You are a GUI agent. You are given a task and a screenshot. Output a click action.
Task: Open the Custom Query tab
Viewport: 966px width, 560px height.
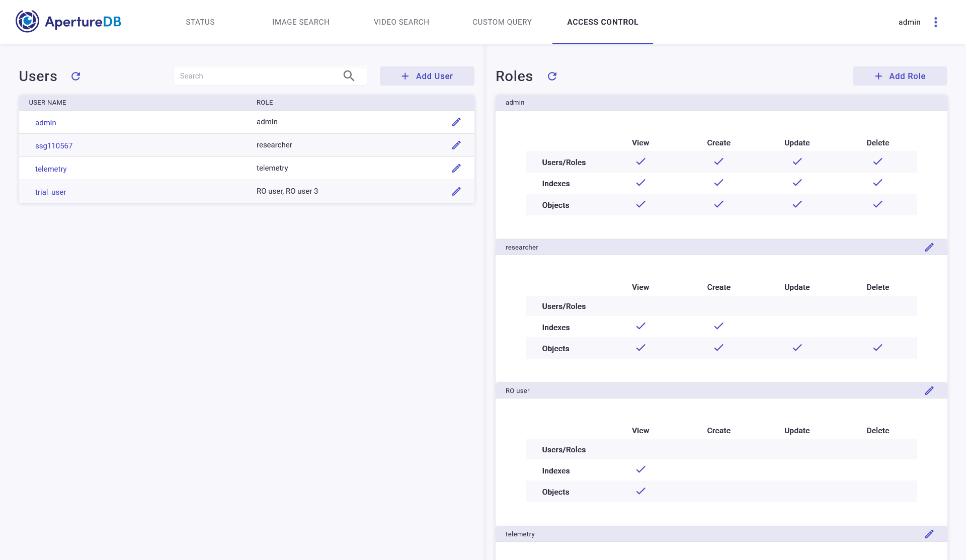(x=502, y=22)
